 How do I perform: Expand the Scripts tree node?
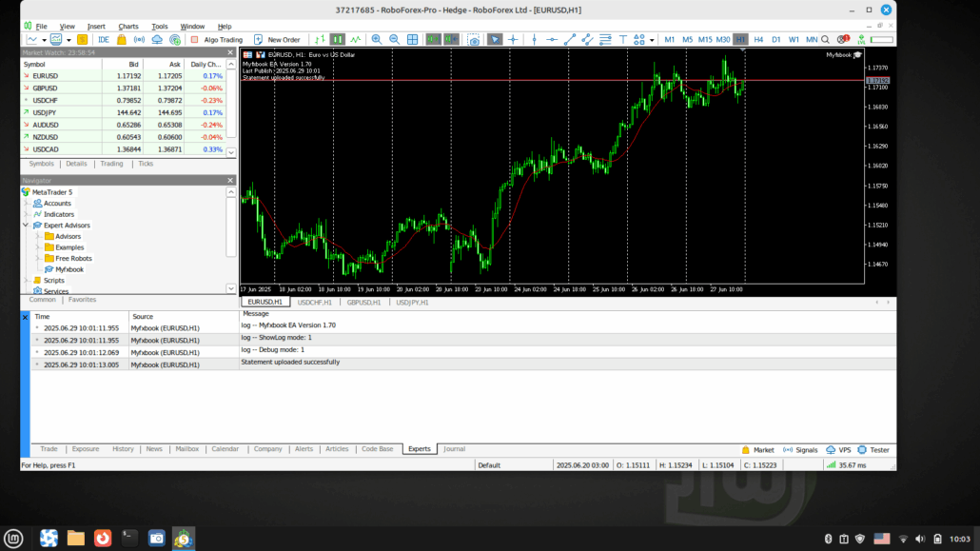click(27, 280)
